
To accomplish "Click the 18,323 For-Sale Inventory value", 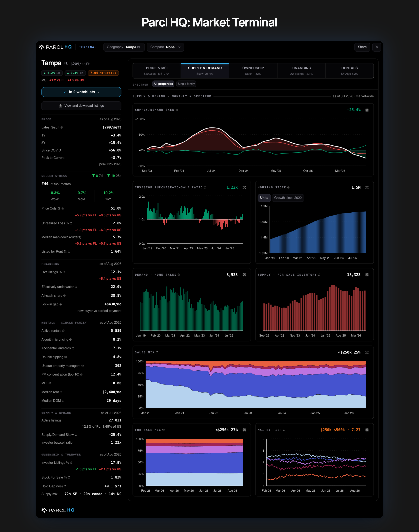I will coord(354,275).
